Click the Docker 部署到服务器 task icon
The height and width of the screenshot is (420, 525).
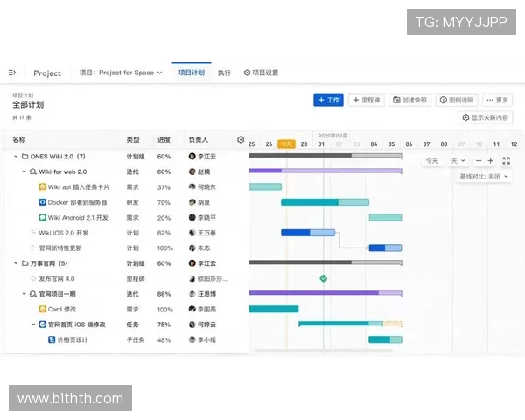(x=41, y=202)
